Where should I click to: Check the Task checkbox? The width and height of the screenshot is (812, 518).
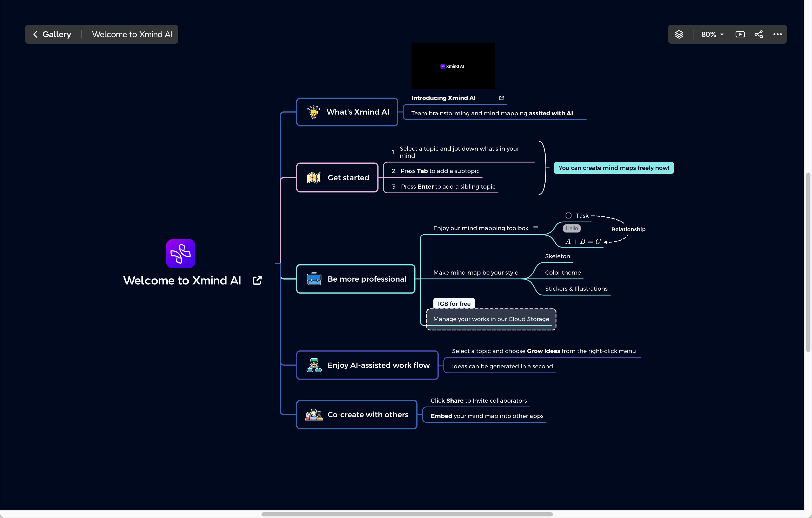568,216
